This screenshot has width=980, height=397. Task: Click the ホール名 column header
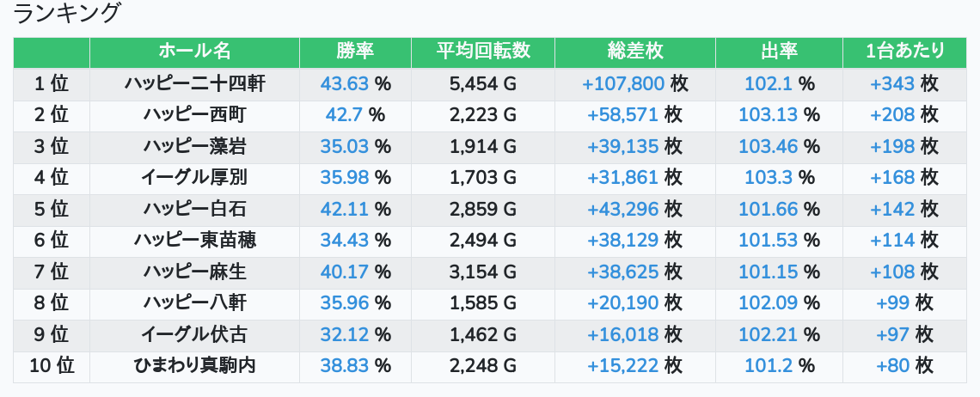pos(194,52)
